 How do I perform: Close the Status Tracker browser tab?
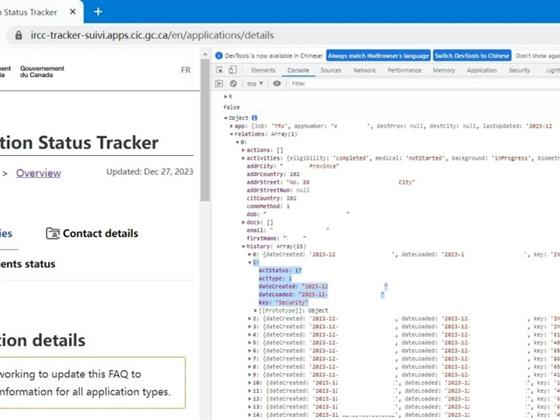[x=72, y=12]
